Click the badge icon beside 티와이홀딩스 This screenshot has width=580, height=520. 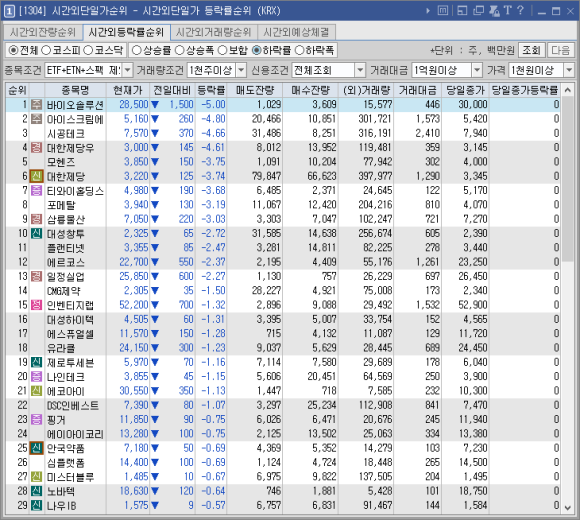pos(36,190)
